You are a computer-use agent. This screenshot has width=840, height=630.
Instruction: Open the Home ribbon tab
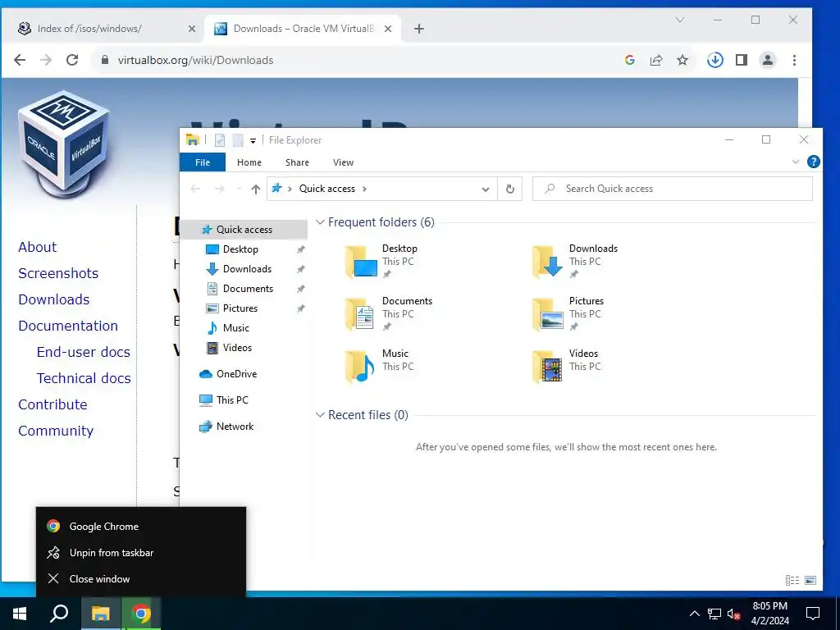coord(249,162)
